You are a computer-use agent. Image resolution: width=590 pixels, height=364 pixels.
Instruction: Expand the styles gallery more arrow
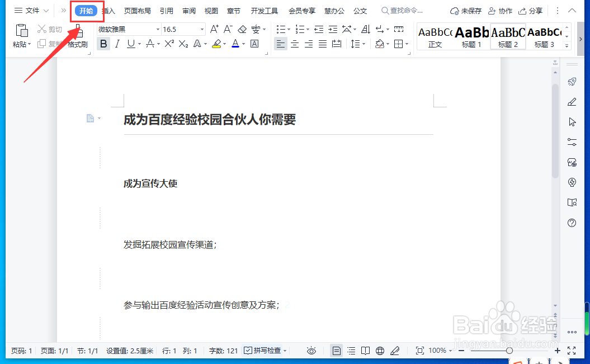567,46
